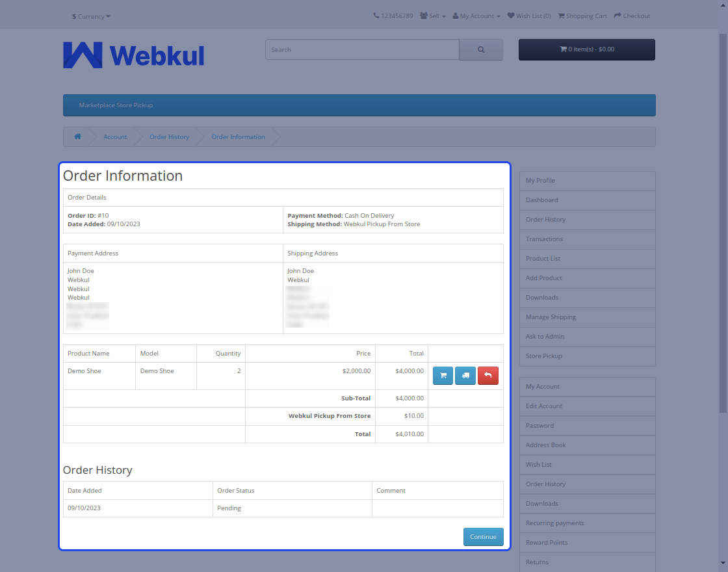Click the $2,000.00 price cell
The height and width of the screenshot is (572, 728).
tap(310, 376)
